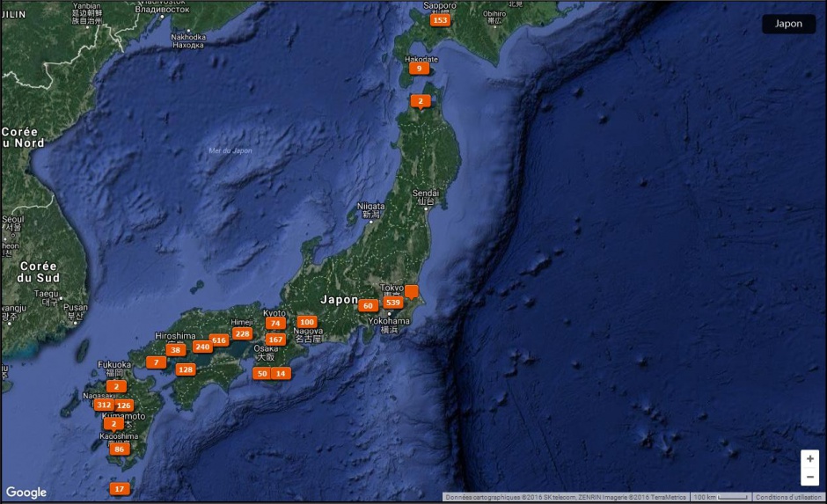Click the Niigata city label
The height and width of the screenshot is (504, 827).
click(370, 210)
